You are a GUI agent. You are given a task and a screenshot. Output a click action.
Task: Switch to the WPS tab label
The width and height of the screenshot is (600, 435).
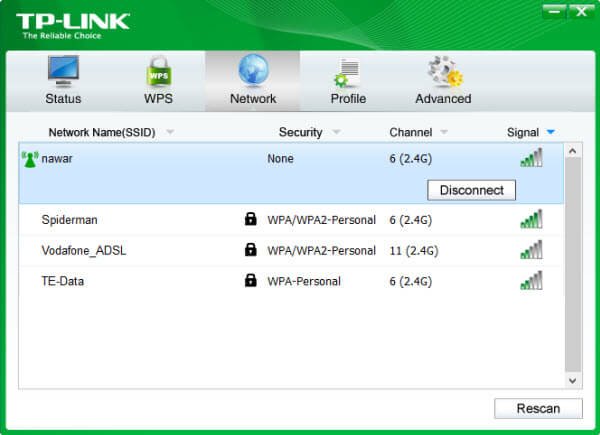click(x=158, y=99)
